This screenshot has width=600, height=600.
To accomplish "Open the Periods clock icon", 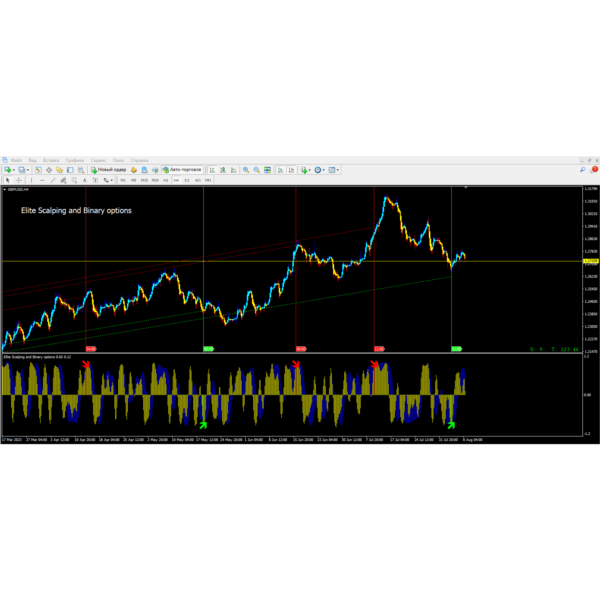I will coord(318,170).
